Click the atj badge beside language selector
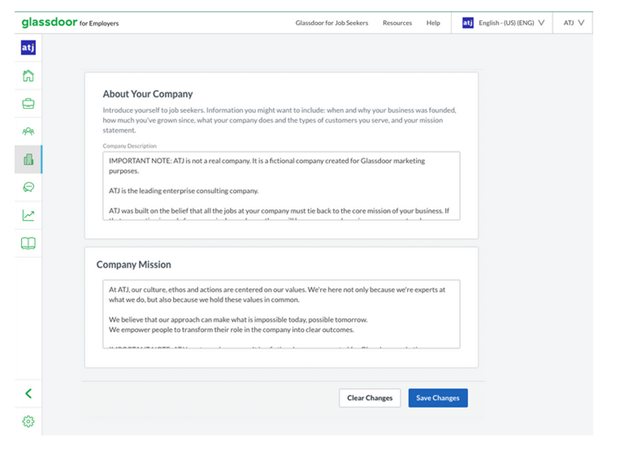Screen dimensions: 624x449 click(x=468, y=23)
